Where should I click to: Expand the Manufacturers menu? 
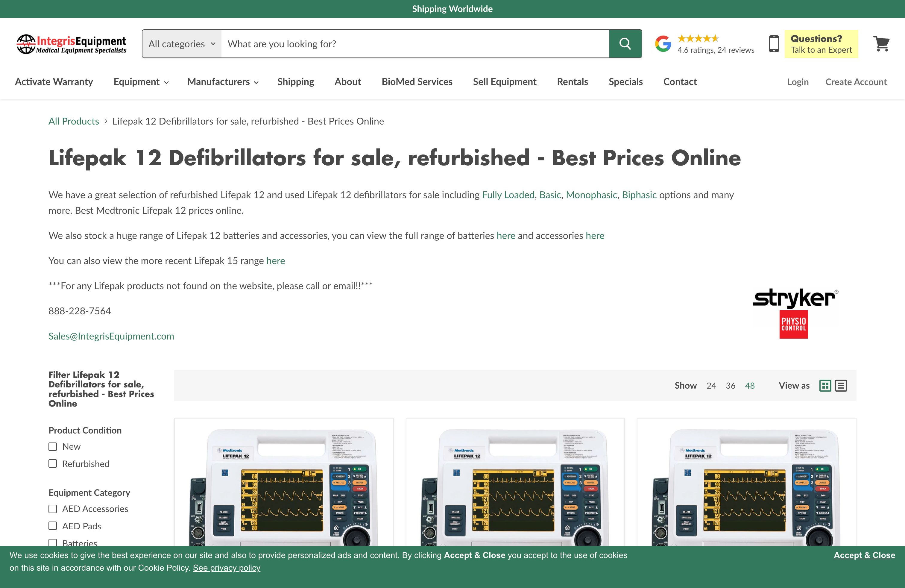tap(222, 82)
